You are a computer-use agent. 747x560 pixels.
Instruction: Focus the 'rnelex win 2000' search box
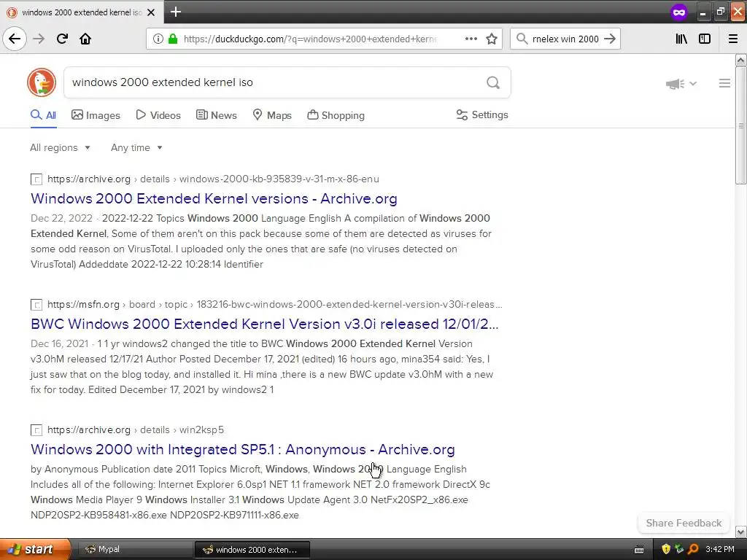click(565, 39)
